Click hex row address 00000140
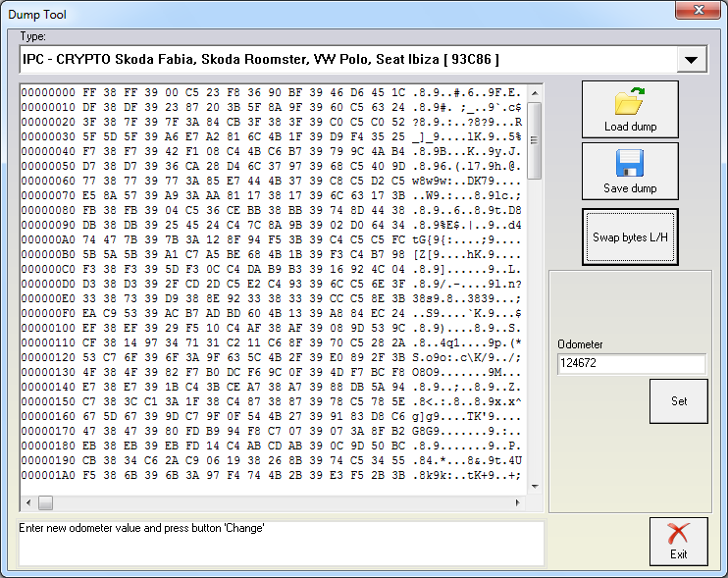Screen dimensions: 728x578 point(48,388)
